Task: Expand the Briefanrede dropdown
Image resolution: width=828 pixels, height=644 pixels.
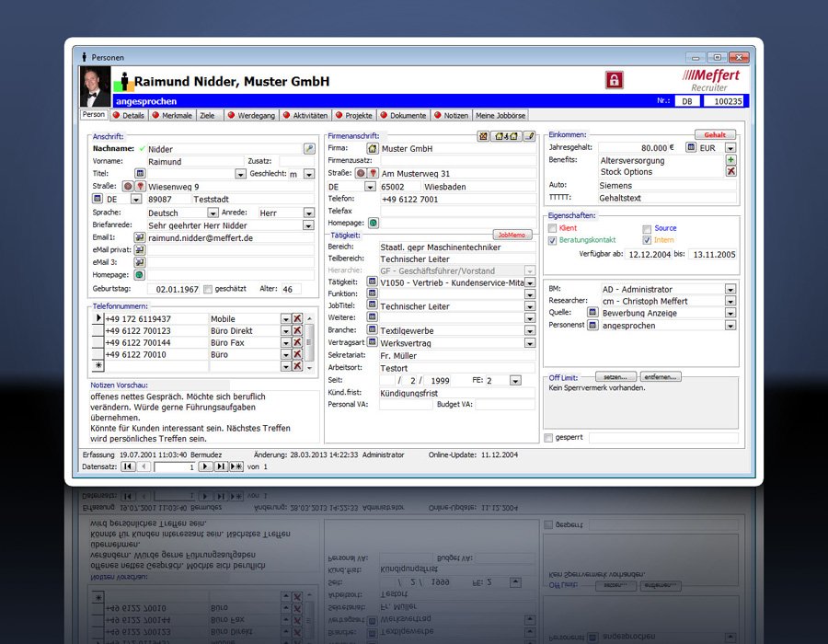Action: pos(308,225)
